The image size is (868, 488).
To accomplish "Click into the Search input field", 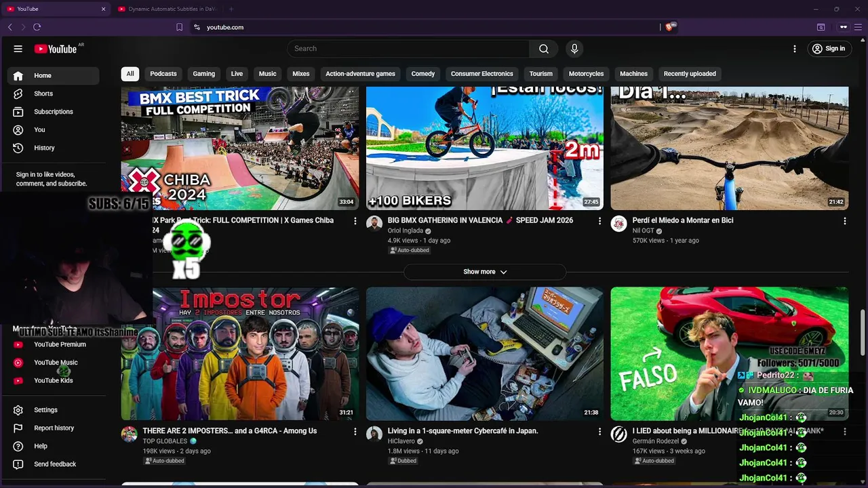I will (x=408, y=49).
